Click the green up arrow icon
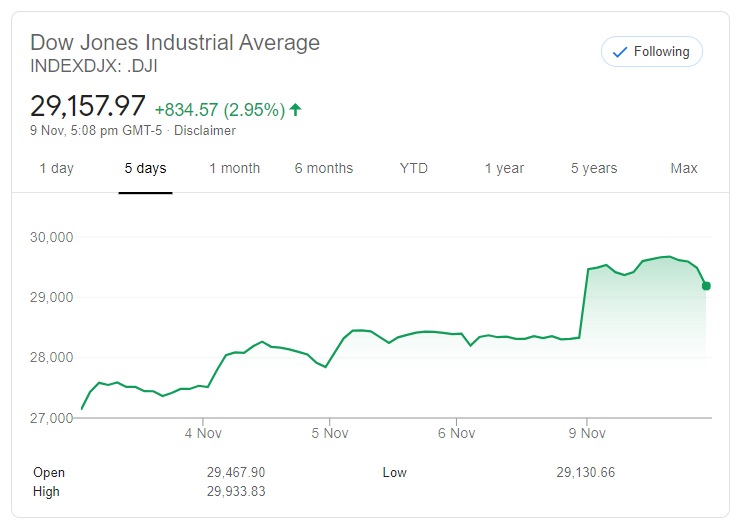This screenshot has width=739, height=526. [296, 110]
